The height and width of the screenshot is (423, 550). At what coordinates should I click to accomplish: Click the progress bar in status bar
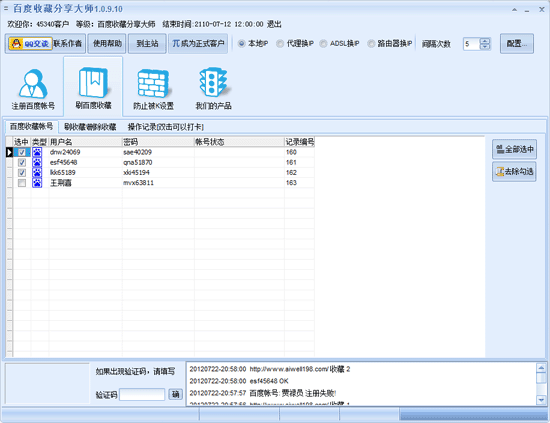pos(473,415)
